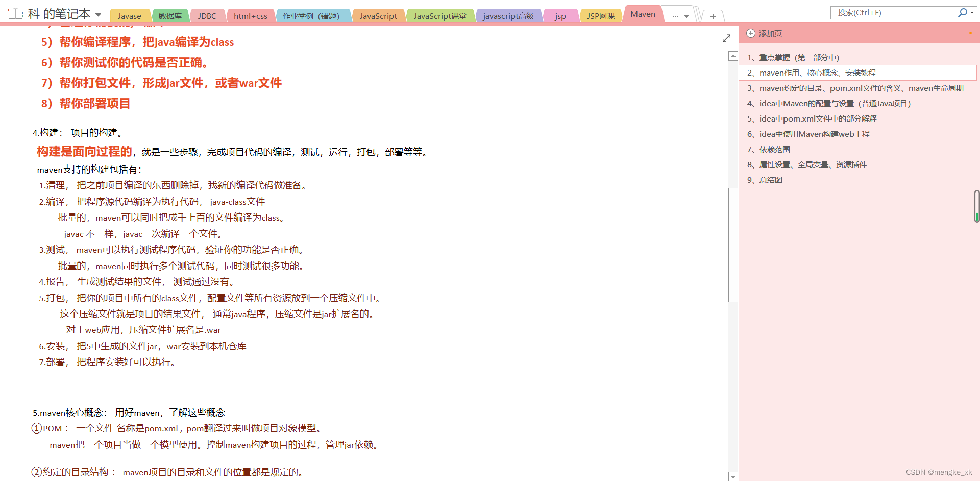
Task: Select the html+css section tab
Action: (x=251, y=16)
